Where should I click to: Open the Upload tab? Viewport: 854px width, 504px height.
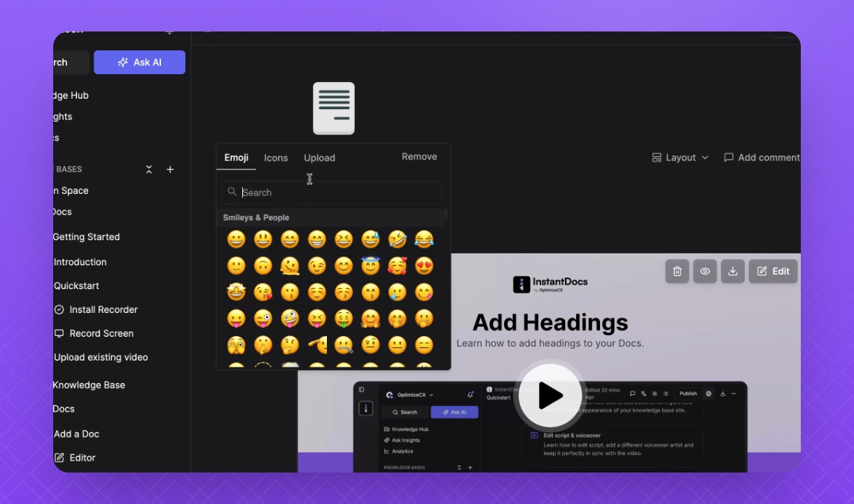coord(319,157)
